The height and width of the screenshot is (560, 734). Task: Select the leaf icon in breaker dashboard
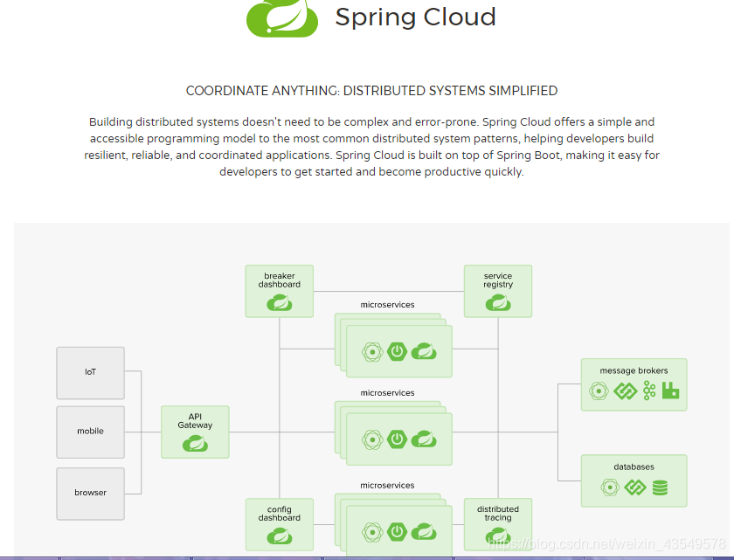coord(279,302)
